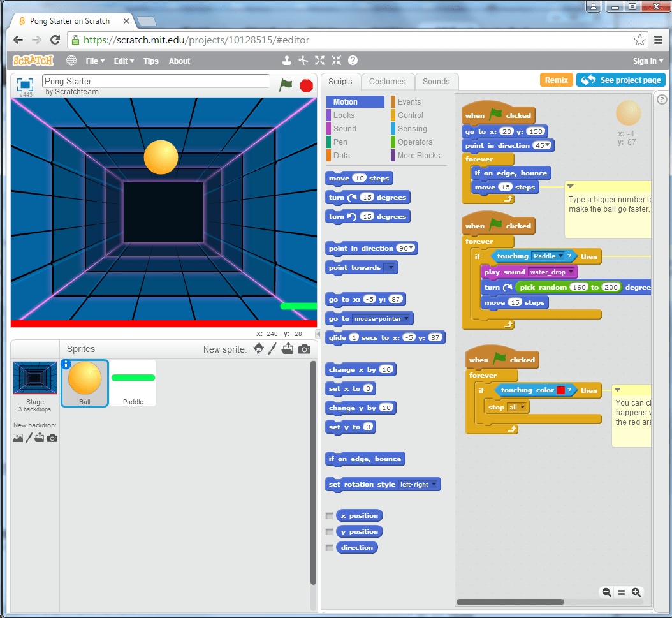Open the About link in menu bar
Image resolution: width=672 pixels, height=618 pixels.
click(179, 61)
